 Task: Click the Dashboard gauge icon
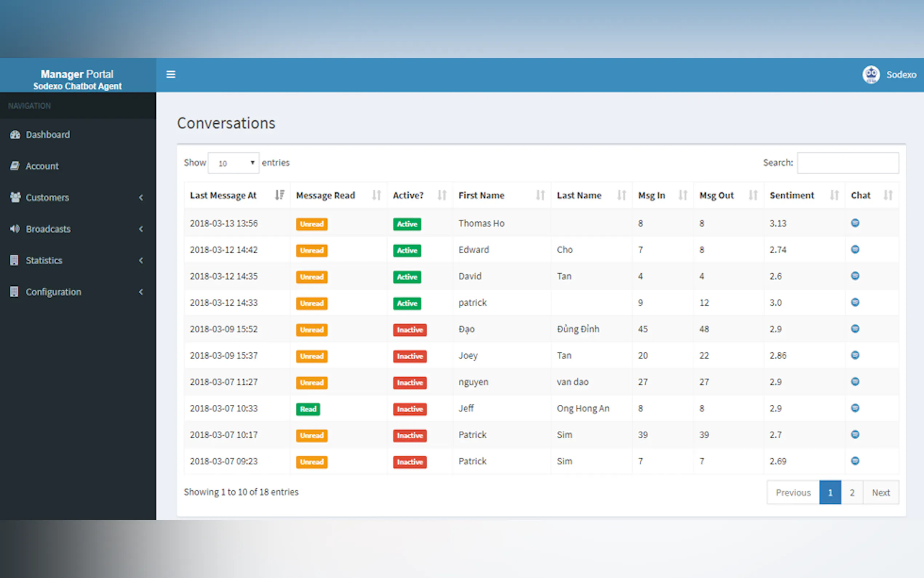coord(15,135)
